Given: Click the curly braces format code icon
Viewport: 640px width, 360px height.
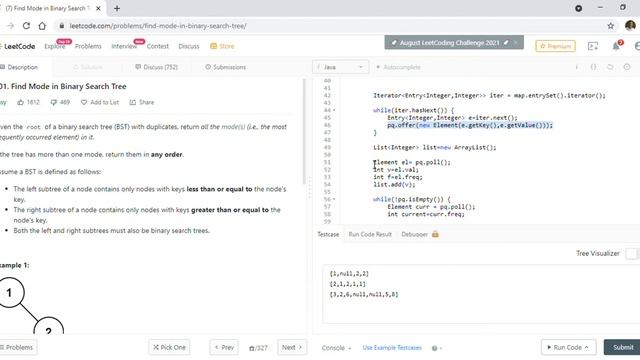Looking at the screenshot, I should (x=593, y=67).
